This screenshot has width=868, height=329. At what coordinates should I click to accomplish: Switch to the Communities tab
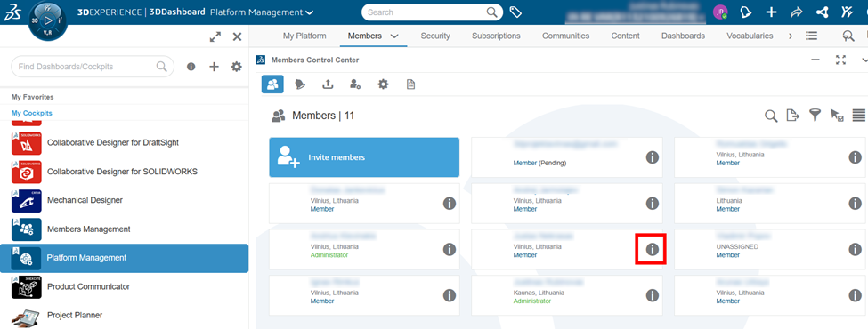click(565, 36)
